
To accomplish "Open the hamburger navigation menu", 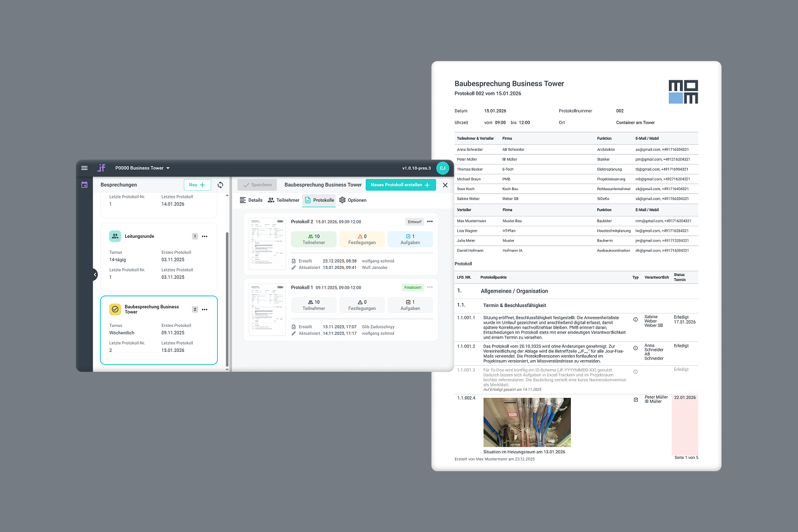I will point(84,168).
